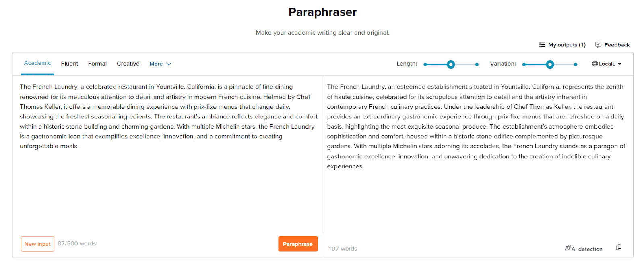Open the Locale dropdown arrow

pyautogui.click(x=619, y=64)
